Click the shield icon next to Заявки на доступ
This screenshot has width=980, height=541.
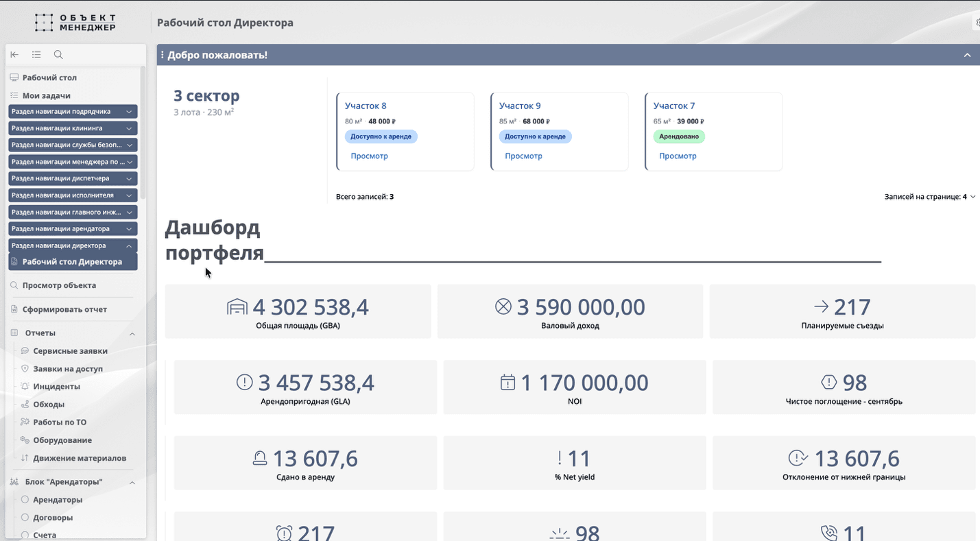pyautogui.click(x=25, y=369)
